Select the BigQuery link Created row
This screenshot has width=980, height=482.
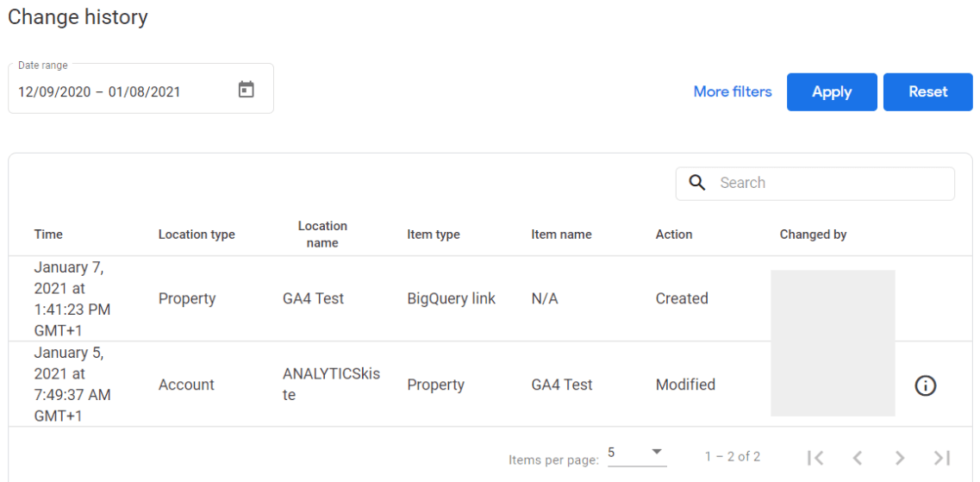pyautogui.click(x=451, y=299)
